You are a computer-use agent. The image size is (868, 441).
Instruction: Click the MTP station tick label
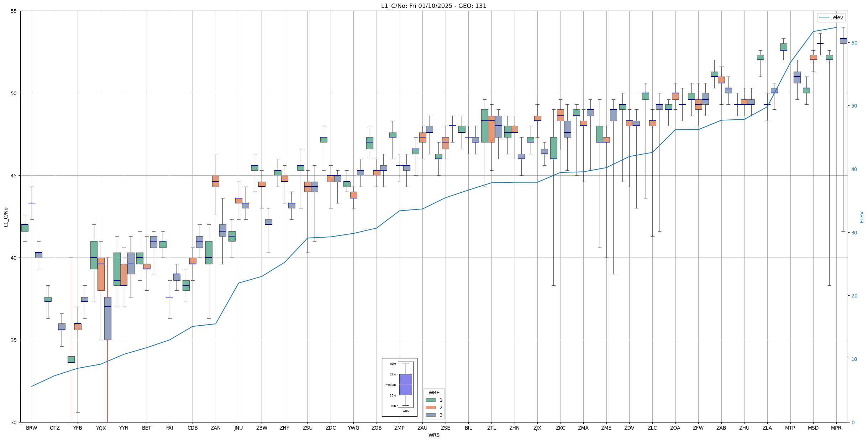click(790, 428)
